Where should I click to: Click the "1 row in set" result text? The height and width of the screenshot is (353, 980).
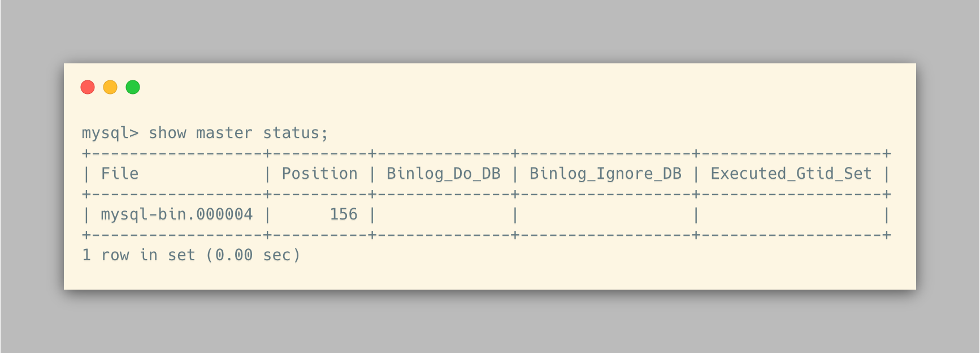(x=138, y=255)
